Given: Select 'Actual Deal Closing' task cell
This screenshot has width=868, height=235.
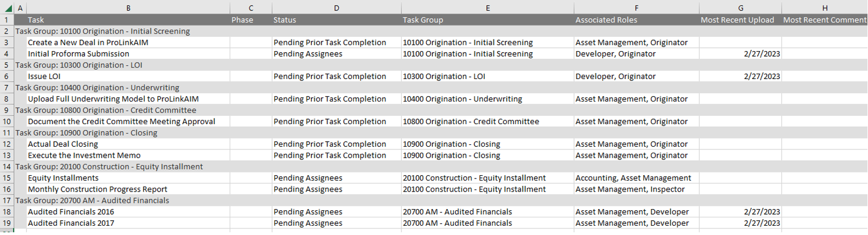Looking at the screenshot, I should [x=128, y=144].
